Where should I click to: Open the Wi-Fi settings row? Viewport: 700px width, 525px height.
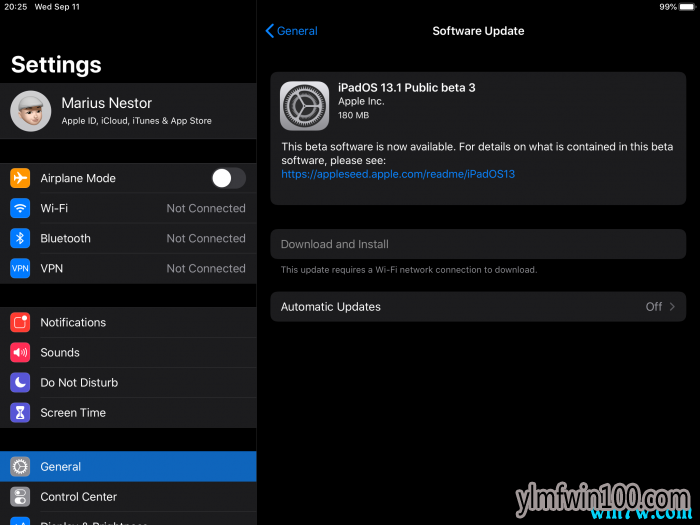(128, 208)
